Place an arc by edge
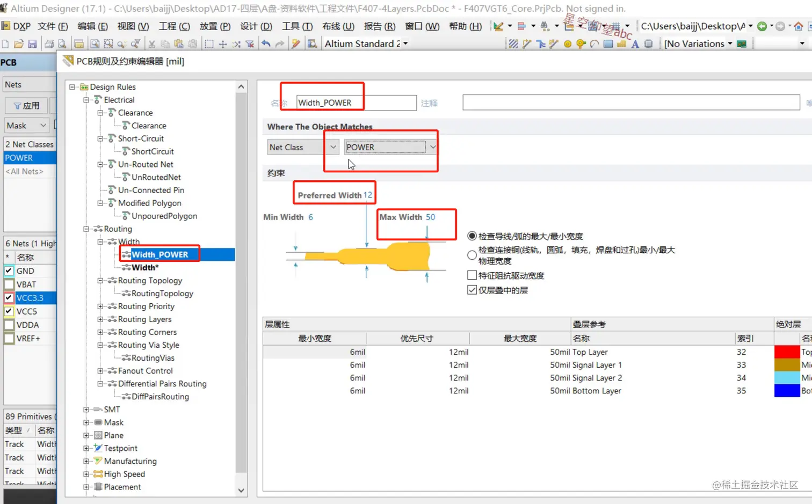 [595, 44]
